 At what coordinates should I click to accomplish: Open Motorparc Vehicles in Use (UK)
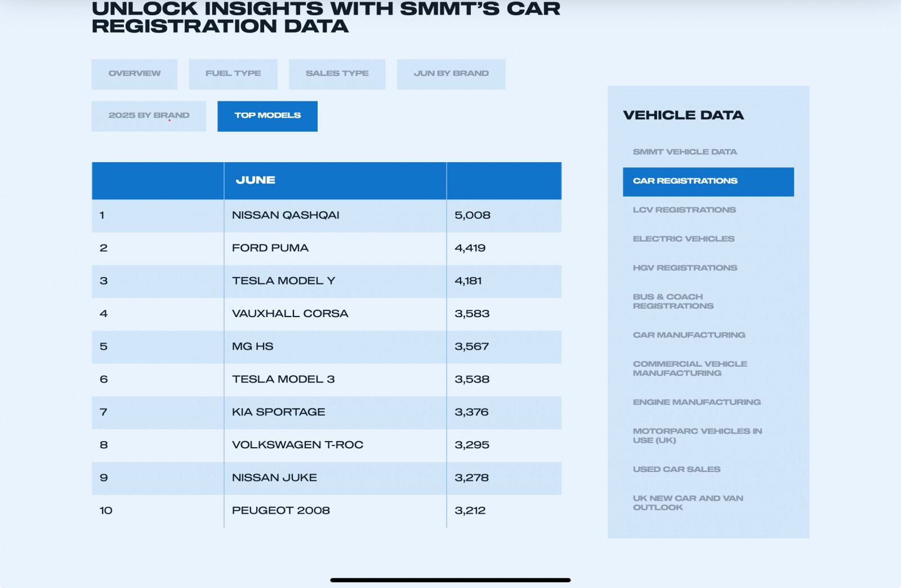697,435
